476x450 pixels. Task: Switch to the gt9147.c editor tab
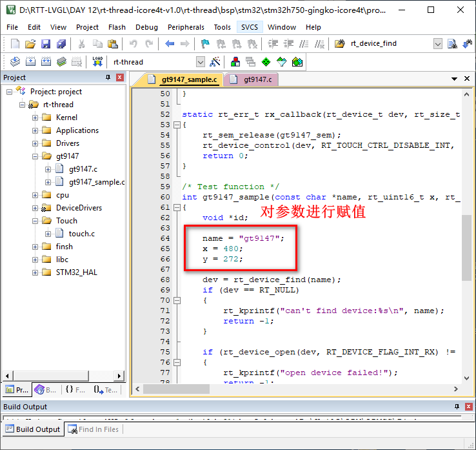pos(257,79)
